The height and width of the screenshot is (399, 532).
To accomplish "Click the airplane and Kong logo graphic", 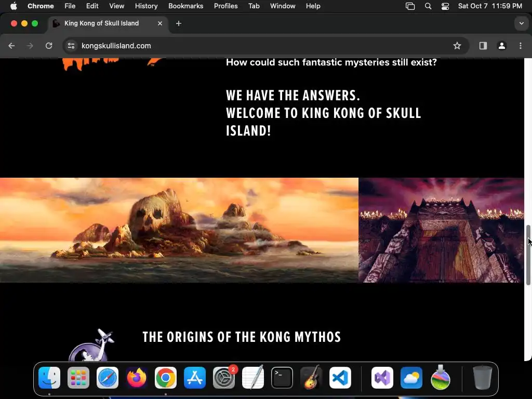I will point(91,345).
